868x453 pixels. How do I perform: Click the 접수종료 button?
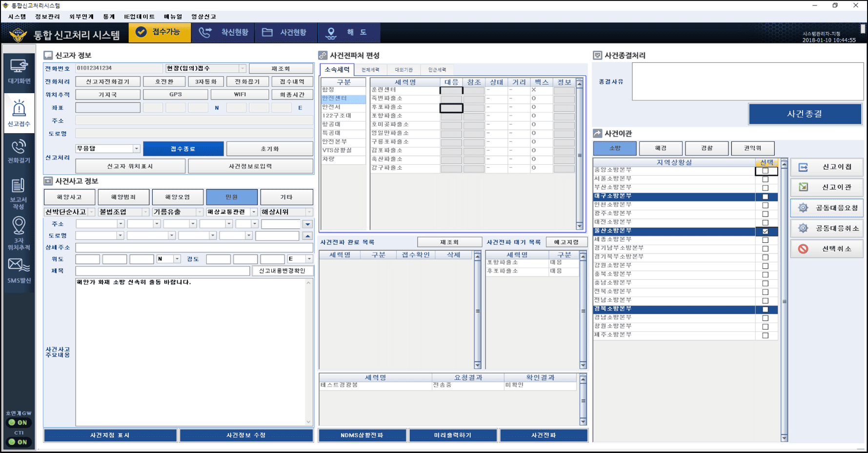[x=183, y=149]
